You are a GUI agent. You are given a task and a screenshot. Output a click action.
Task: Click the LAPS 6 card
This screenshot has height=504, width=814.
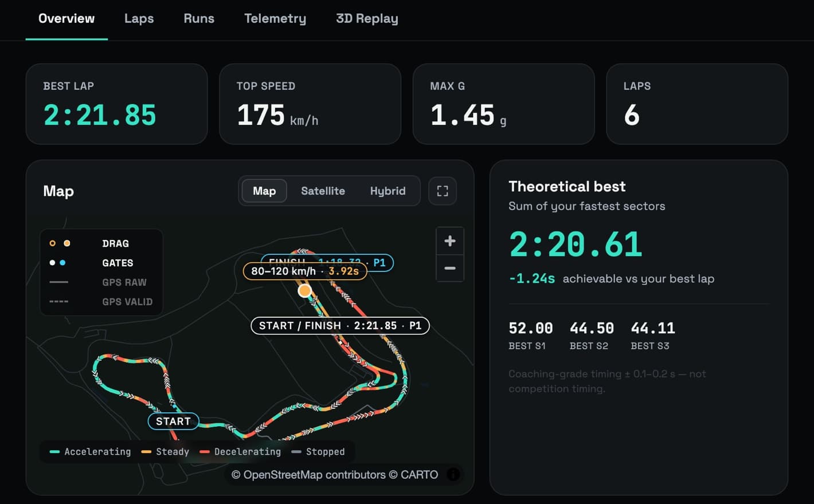click(697, 104)
